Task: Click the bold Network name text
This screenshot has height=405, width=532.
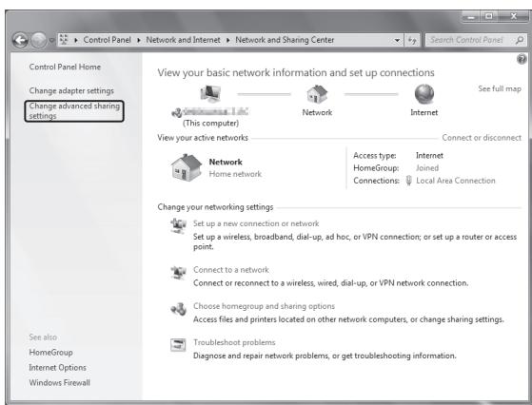Action: coord(226,162)
